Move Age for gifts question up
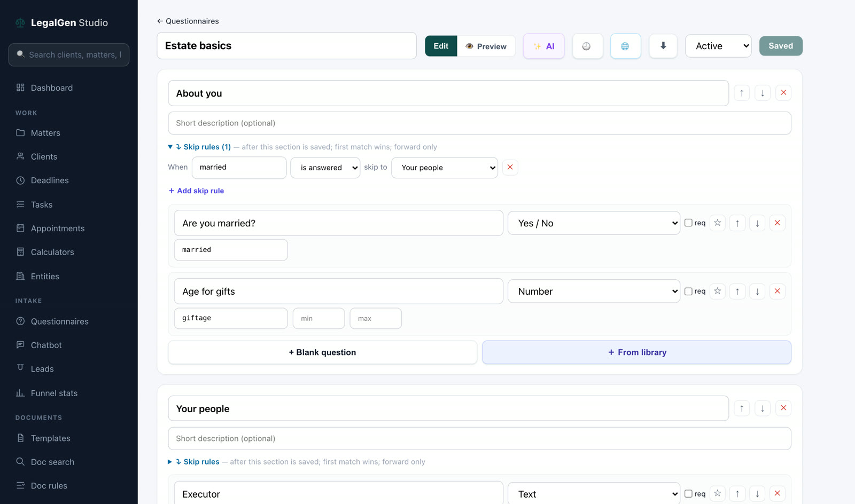The image size is (855, 504). (737, 291)
